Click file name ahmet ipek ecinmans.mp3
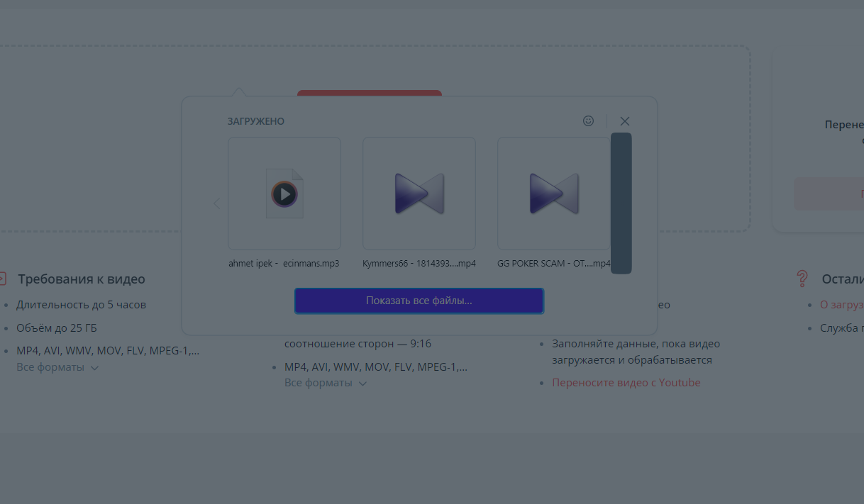This screenshot has width=864, height=504. click(284, 263)
